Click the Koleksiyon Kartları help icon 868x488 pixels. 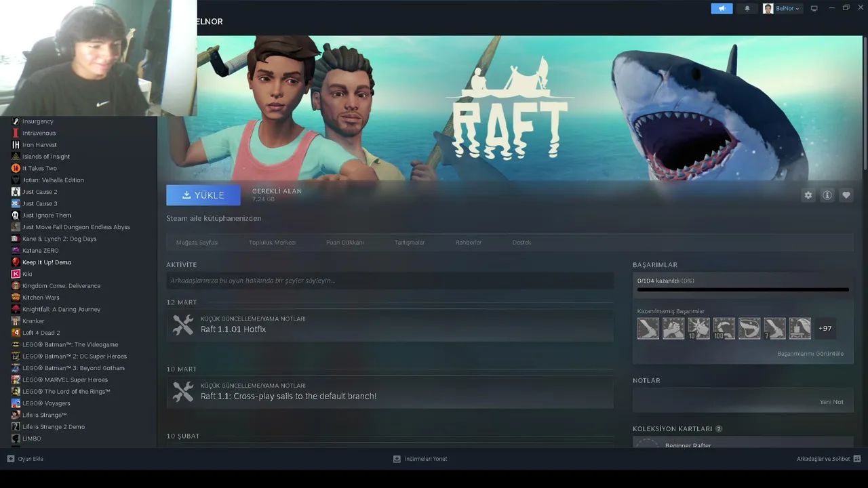point(719,429)
